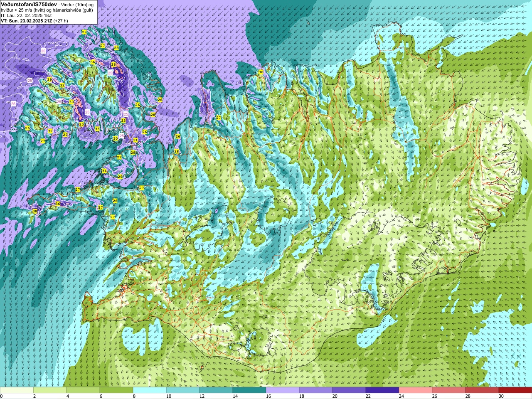Click the 10–12 m/s light teal legend swatch
The width and height of the screenshot is (532, 399).
click(x=183, y=390)
